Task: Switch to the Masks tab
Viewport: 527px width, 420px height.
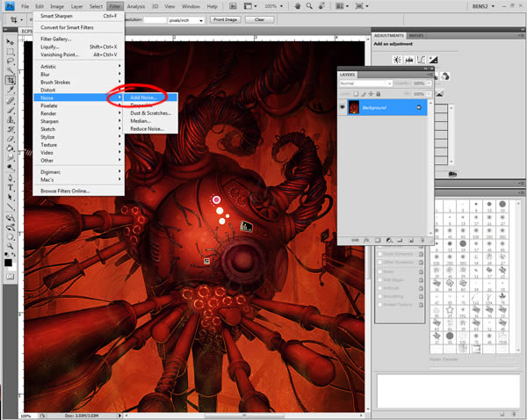Action: 416,36
